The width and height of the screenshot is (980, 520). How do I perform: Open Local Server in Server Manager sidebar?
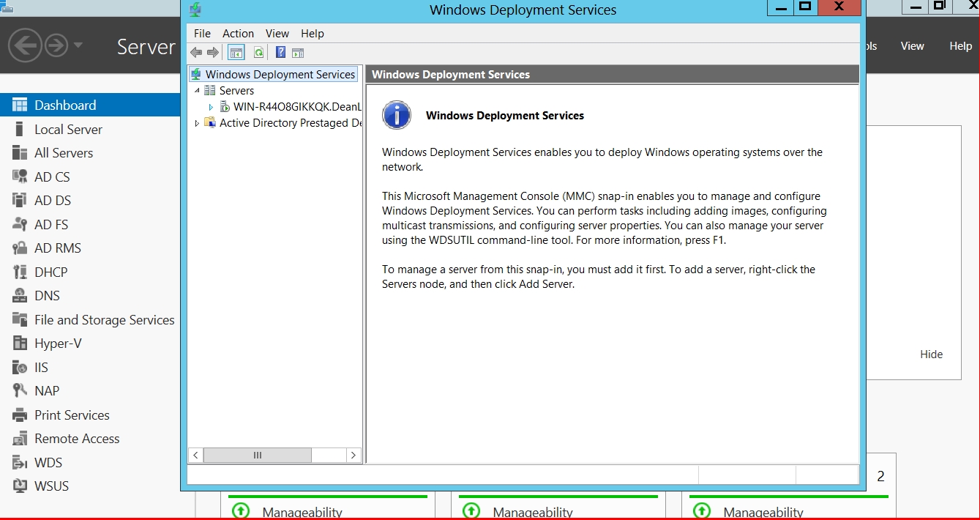pos(90,130)
